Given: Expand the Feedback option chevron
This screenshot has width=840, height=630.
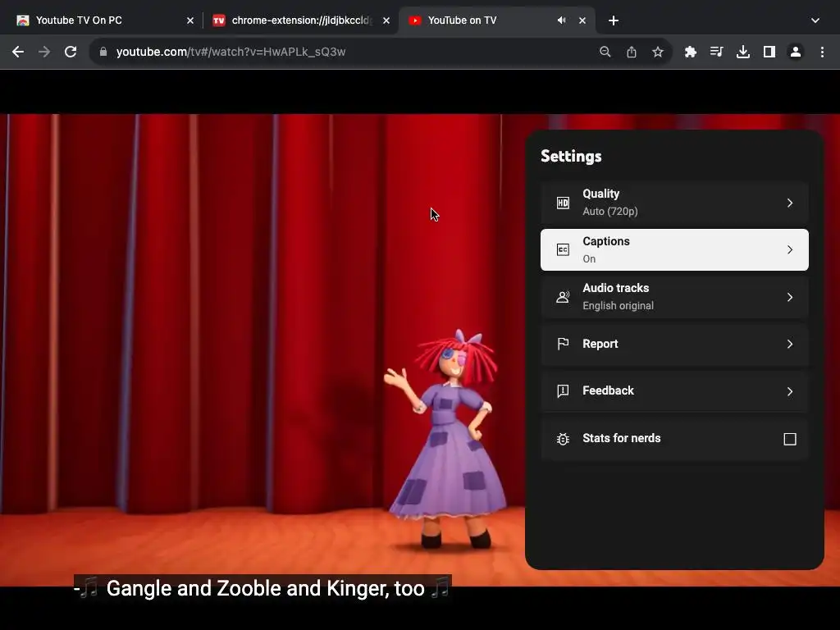Looking at the screenshot, I should [790, 391].
